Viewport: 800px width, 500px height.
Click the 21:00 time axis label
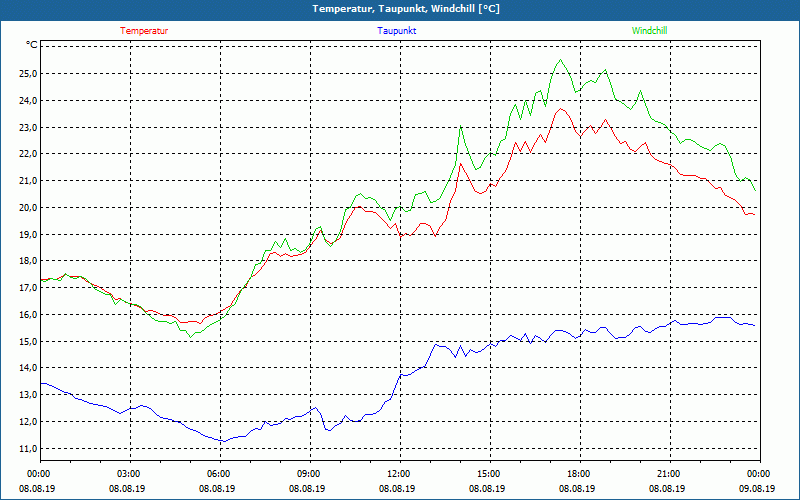(x=670, y=473)
